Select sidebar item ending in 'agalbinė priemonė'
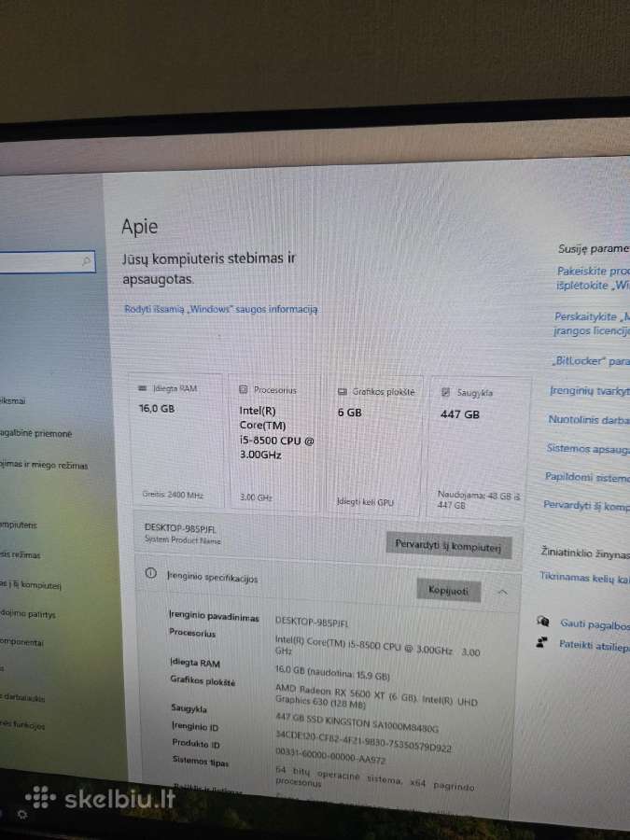Screen dimensions: 630x840 [x=35, y=433]
